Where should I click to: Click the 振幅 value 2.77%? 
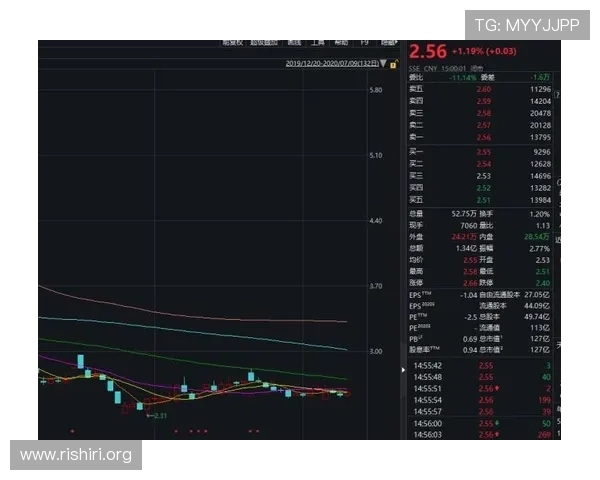tap(540, 248)
